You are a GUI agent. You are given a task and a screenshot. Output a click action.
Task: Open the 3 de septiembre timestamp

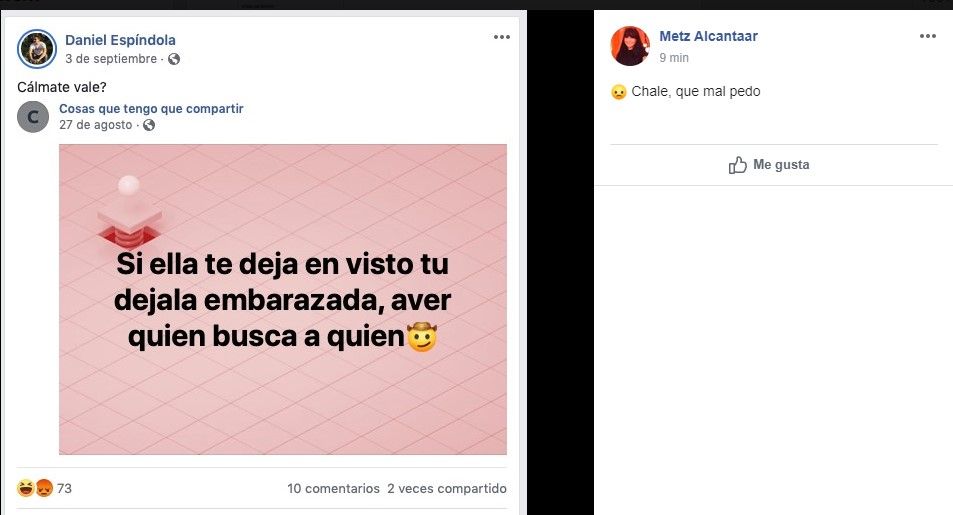point(111,59)
